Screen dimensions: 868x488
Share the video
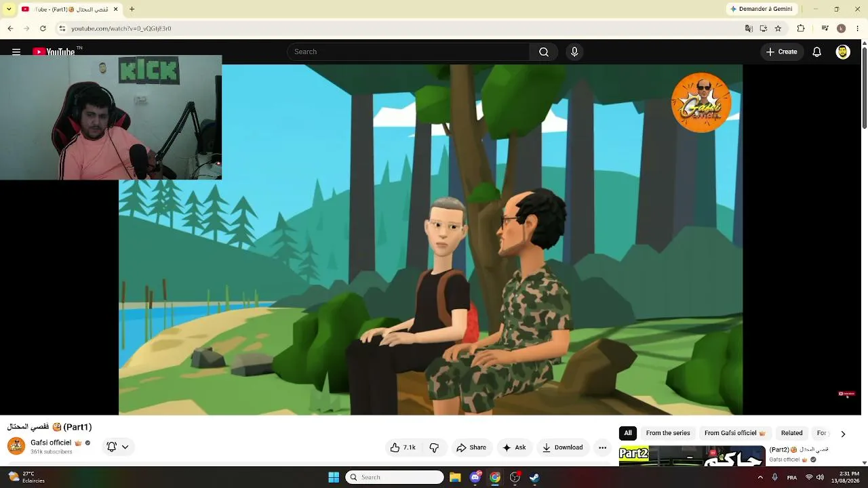[471, 447]
